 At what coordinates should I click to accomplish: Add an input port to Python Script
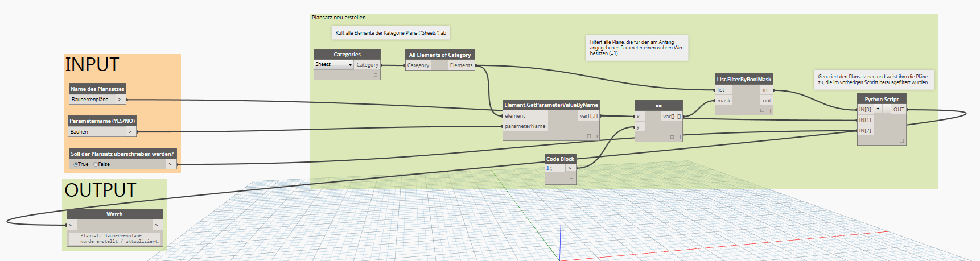(x=878, y=109)
